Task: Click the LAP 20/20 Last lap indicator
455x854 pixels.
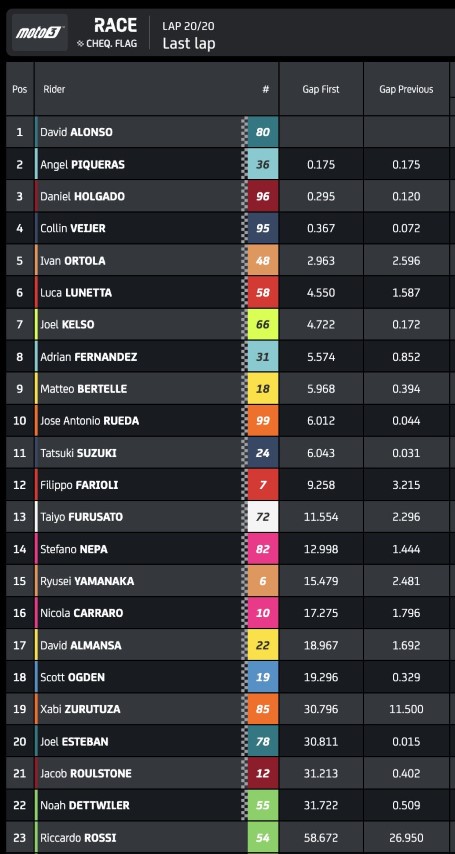Action: [x=189, y=35]
